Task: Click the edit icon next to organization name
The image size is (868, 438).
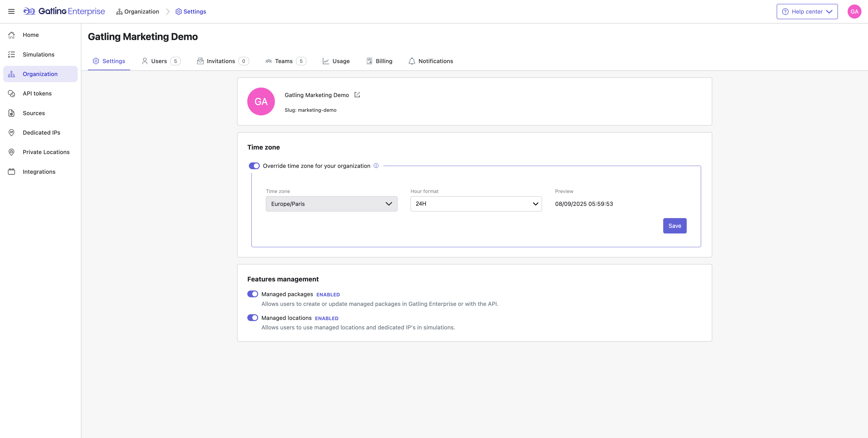Action: 357,95
